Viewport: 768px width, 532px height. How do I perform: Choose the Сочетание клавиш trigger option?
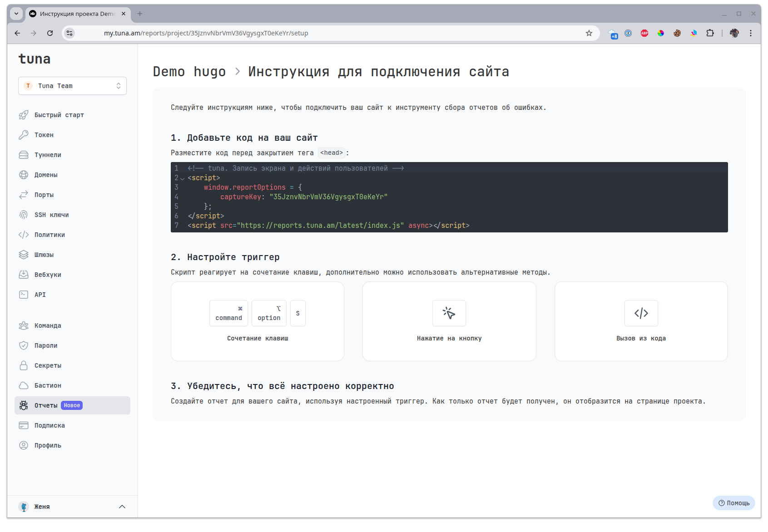(258, 321)
